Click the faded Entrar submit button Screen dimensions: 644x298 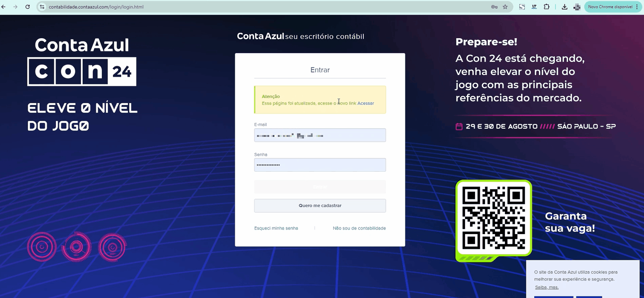click(320, 187)
